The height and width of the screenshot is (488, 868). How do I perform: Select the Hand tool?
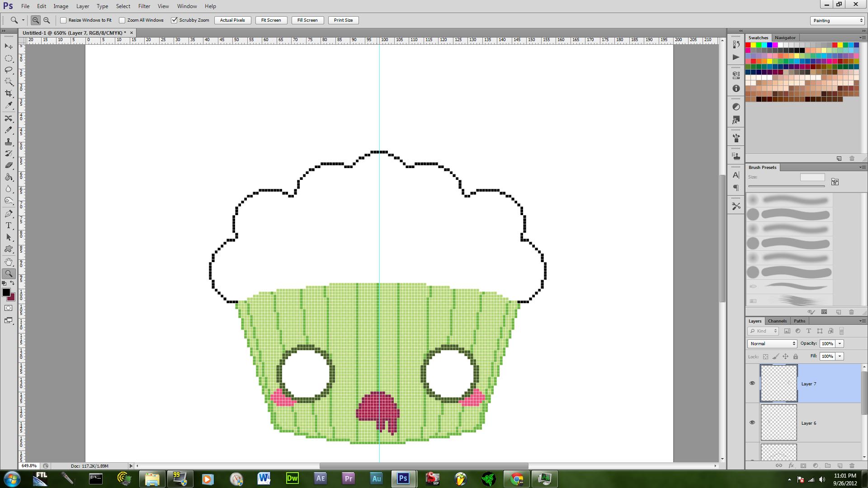click(x=9, y=262)
